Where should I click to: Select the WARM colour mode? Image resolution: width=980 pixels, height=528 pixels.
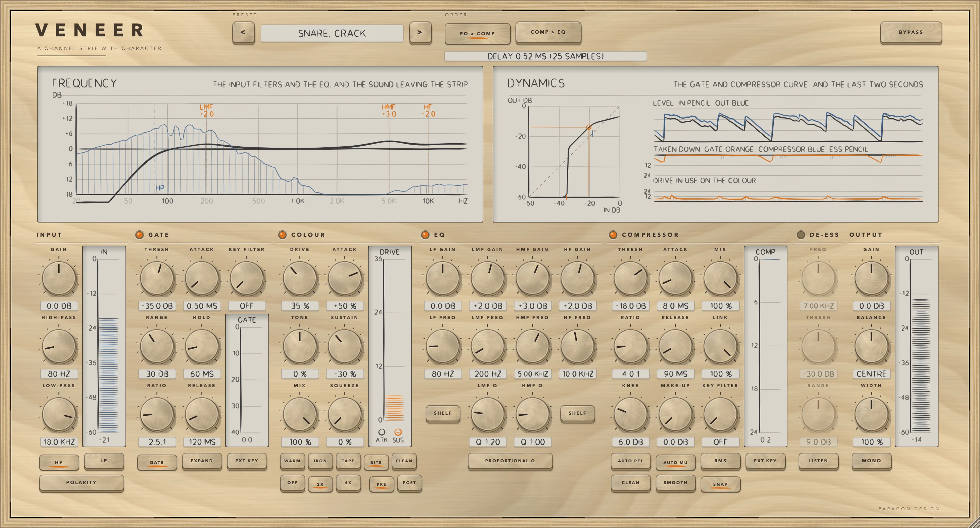292,461
